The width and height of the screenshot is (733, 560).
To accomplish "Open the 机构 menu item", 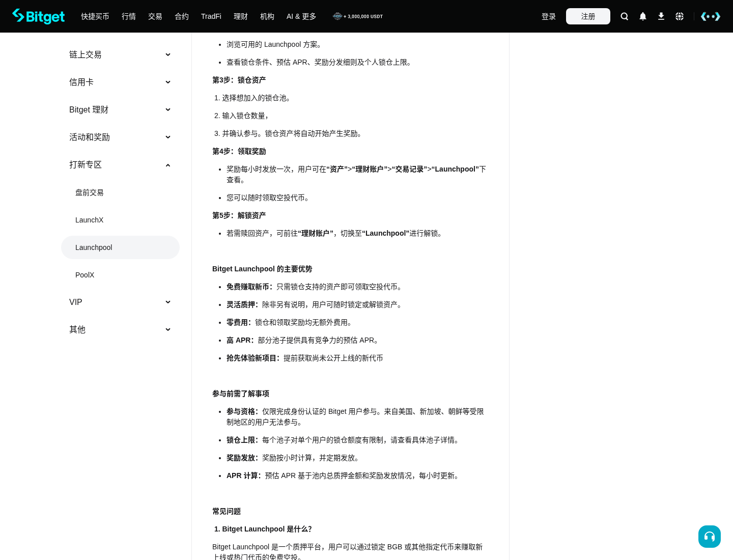I will (x=267, y=16).
